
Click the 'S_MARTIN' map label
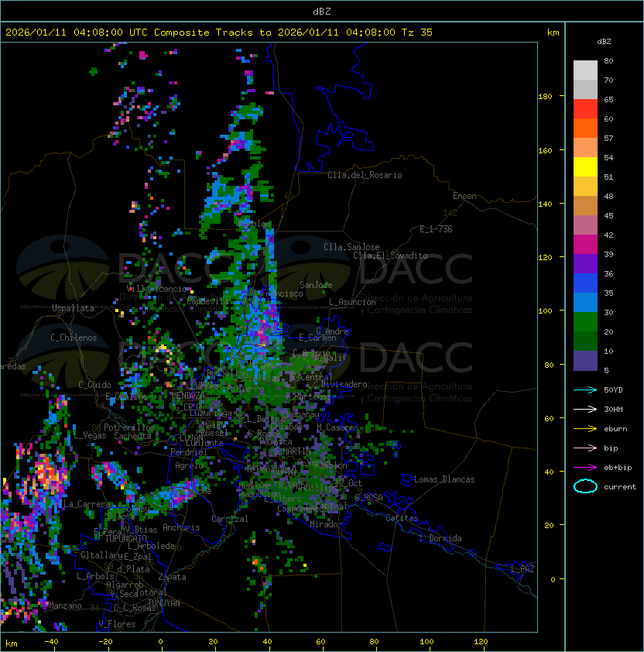[x=293, y=451]
